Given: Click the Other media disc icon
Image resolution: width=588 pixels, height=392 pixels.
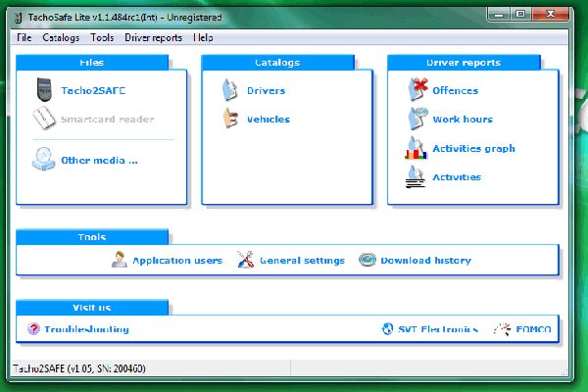Looking at the screenshot, I should coord(44,160).
